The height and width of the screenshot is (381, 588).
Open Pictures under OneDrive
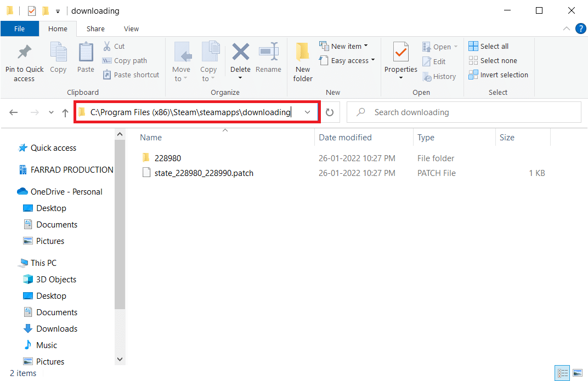50,241
